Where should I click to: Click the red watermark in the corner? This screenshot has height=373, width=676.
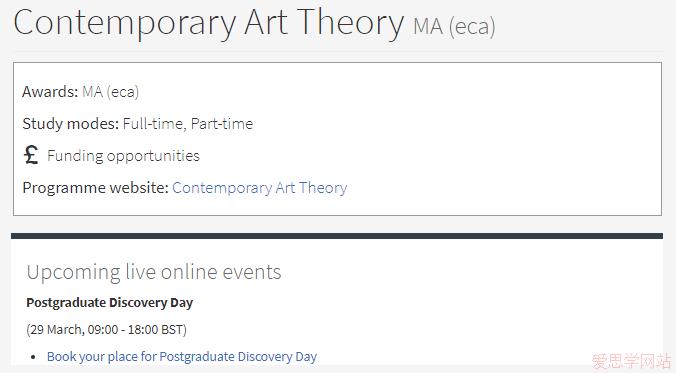click(x=631, y=361)
